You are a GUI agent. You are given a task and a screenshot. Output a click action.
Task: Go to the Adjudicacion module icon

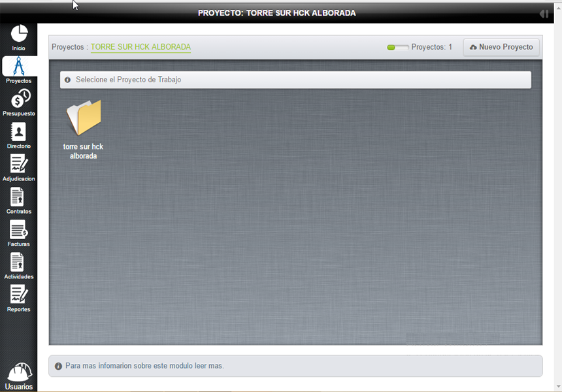(19, 165)
